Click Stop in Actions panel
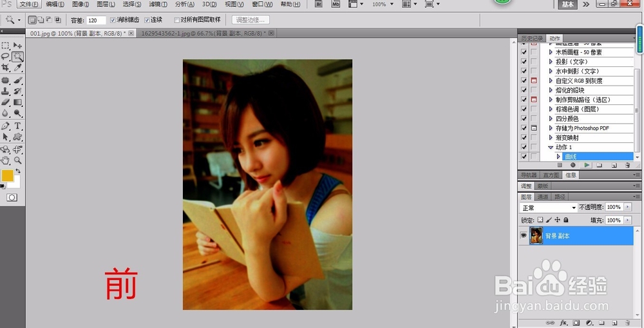 pyautogui.click(x=560, y=165)
